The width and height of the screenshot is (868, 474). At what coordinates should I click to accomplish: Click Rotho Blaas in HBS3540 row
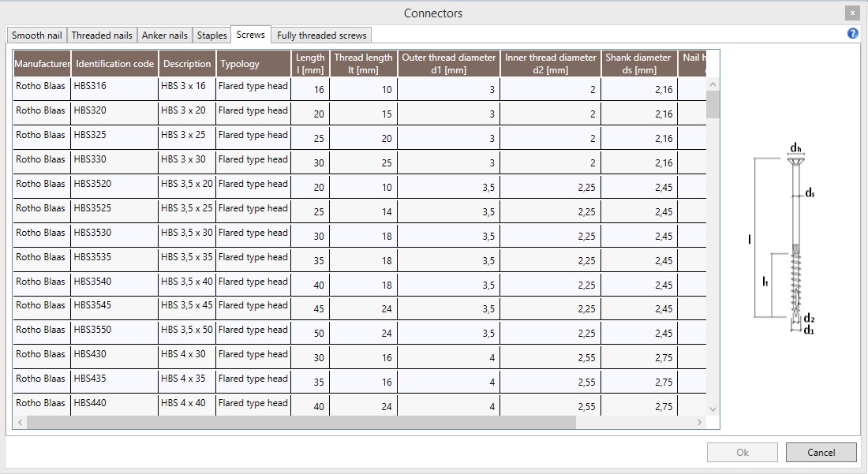click(x=42, y=283)
